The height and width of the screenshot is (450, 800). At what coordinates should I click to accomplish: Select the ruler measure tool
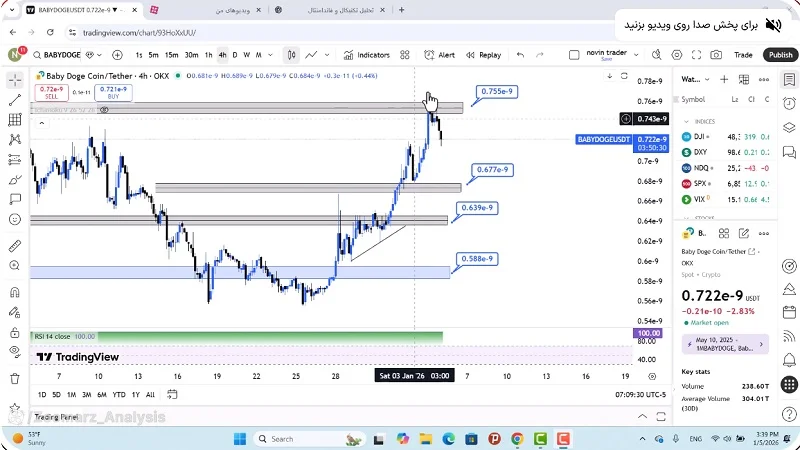[14, 245]
